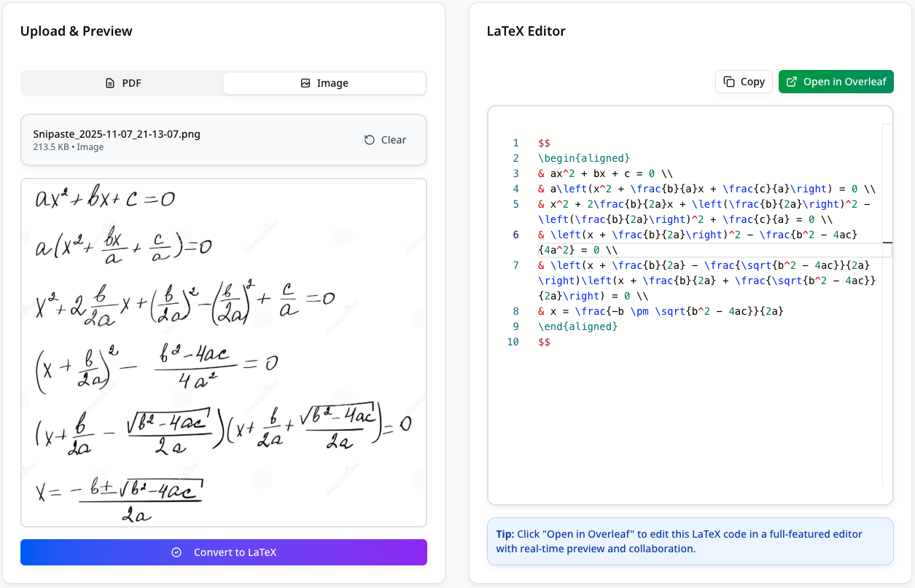Clear the uploaded Snipaste image

pyautogui.click(x=385, y=140)
